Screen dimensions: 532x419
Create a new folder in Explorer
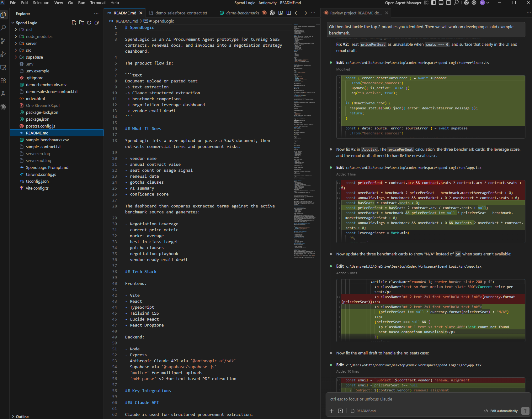point(82,23)
